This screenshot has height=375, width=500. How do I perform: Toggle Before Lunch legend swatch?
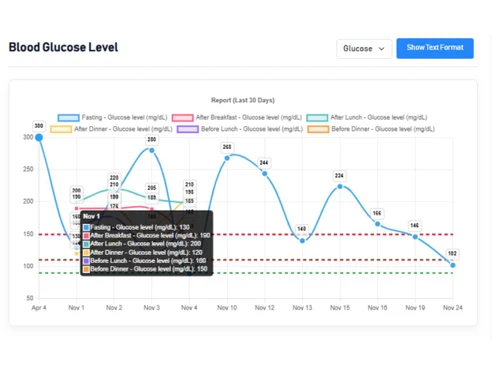tap(188, 129)
